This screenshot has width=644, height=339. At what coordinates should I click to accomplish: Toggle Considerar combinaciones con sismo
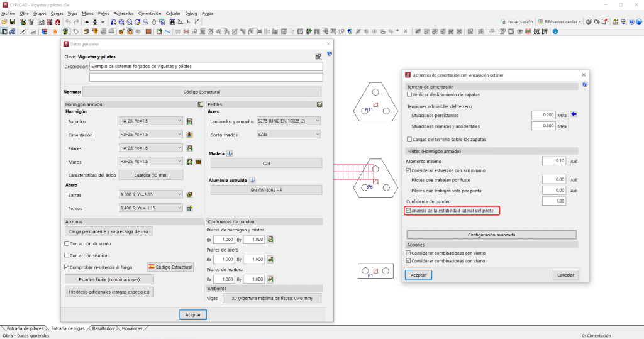[408, 261]
